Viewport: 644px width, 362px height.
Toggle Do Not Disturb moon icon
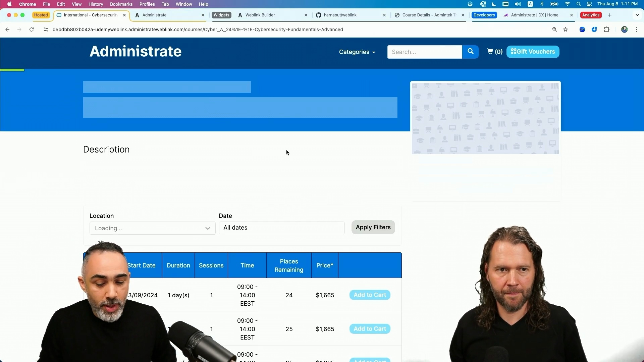494,4
